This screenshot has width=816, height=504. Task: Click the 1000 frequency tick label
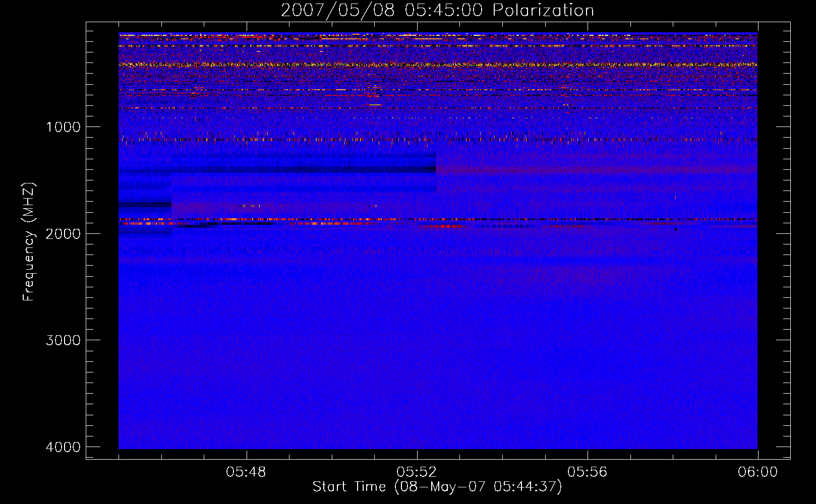(x=63, y=127)
